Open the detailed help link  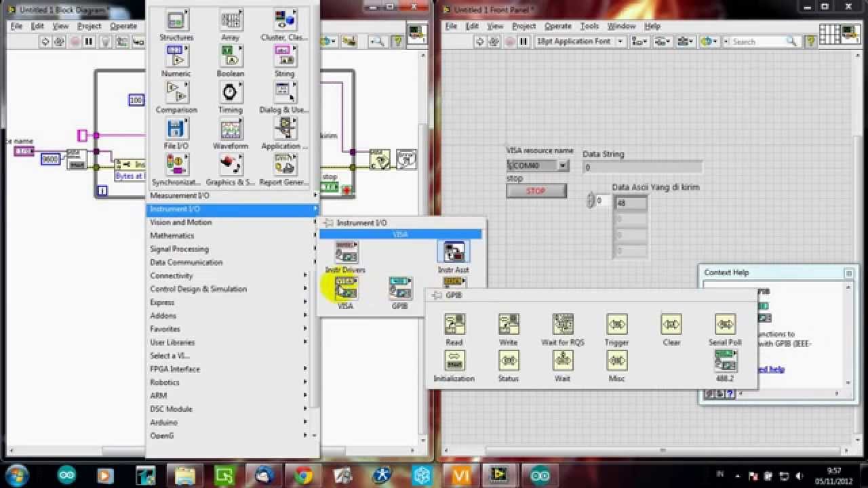(771, 369)
